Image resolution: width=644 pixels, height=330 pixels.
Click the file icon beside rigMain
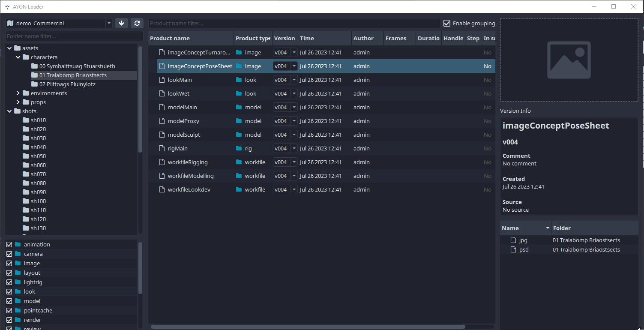pos(162,148)
